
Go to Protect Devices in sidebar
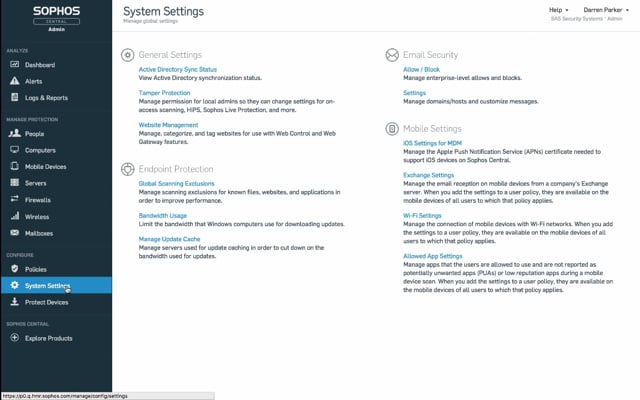pyautogui.click(x=46, y=302)
